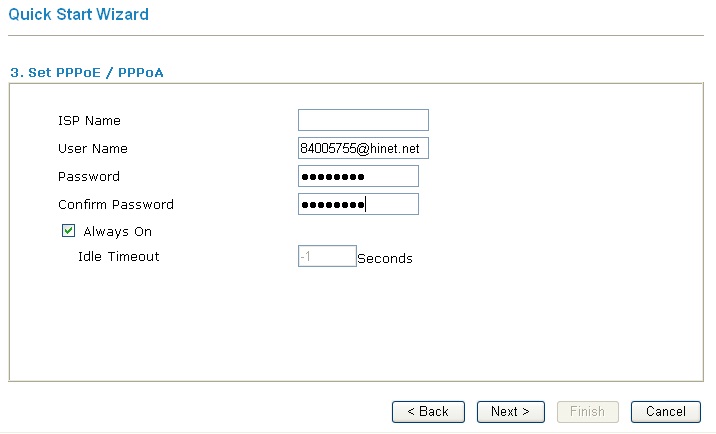The image size is (716, 434).
Task: Click the User Name label text
Action: tap(93, 149)
